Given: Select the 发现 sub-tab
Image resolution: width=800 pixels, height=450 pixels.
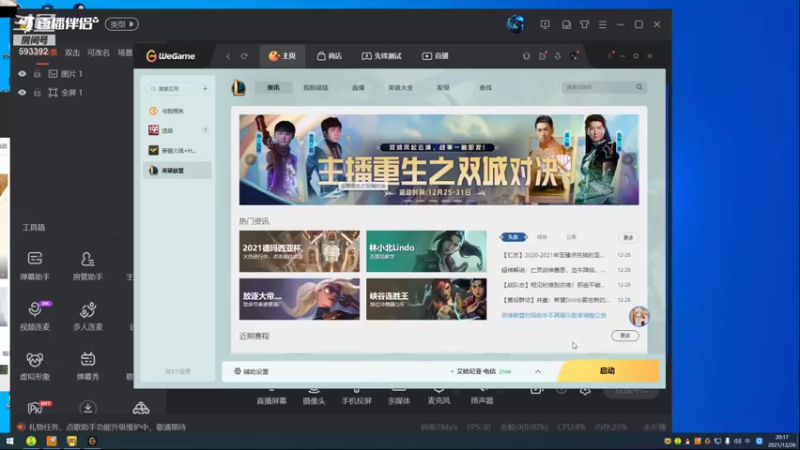Looking at the screenshot, I should click(x=443, y=88).
